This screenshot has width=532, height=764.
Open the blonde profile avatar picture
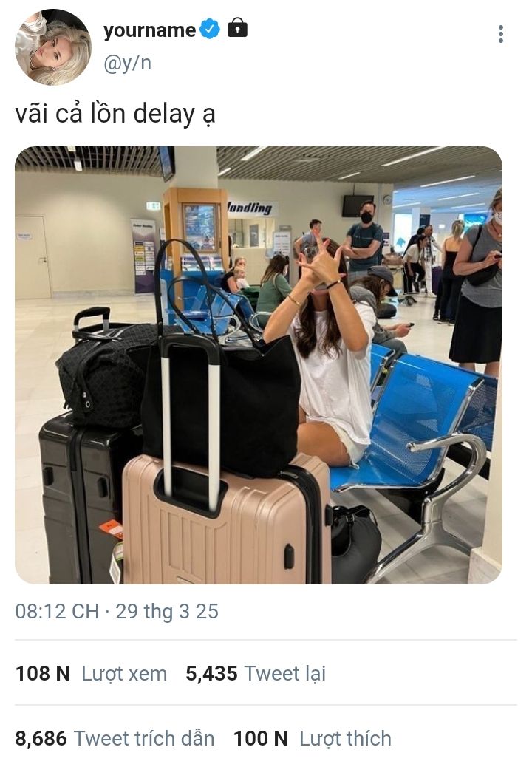[x=53, y=47]
